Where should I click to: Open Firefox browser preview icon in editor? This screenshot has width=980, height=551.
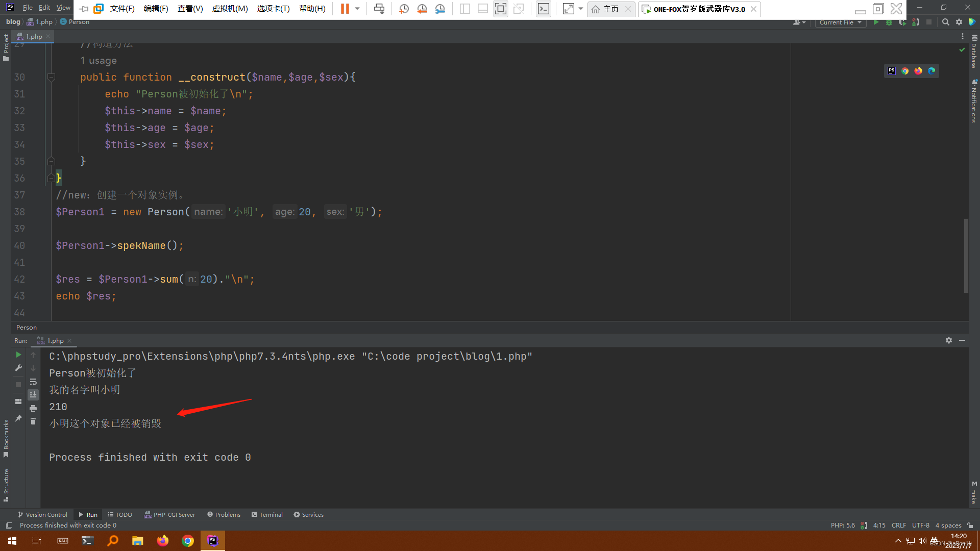click(918, 71)
